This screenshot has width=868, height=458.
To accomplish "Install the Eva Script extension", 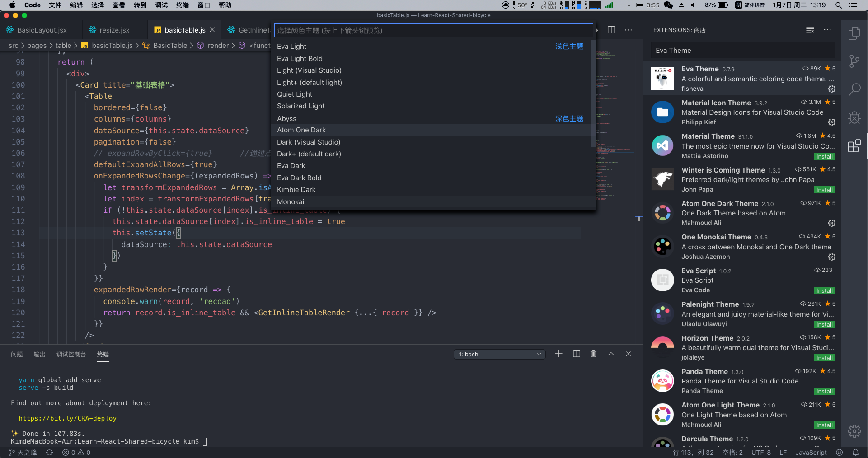I will click(824, 290).
